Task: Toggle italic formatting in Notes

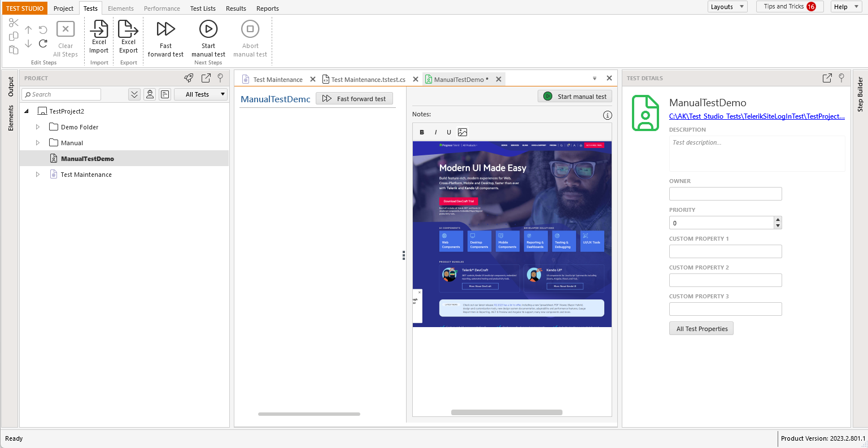Action: pyautogui.click(x=435, y=132)
